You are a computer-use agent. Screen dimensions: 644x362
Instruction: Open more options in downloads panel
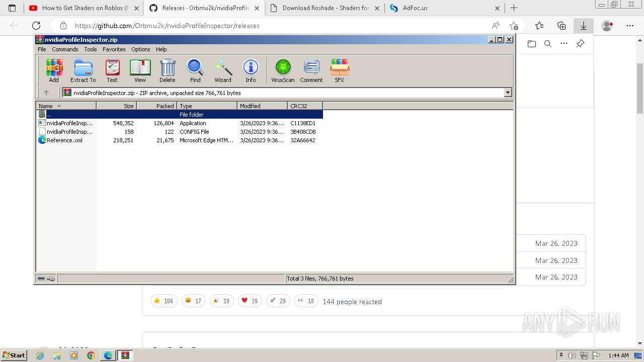(564, 44)
